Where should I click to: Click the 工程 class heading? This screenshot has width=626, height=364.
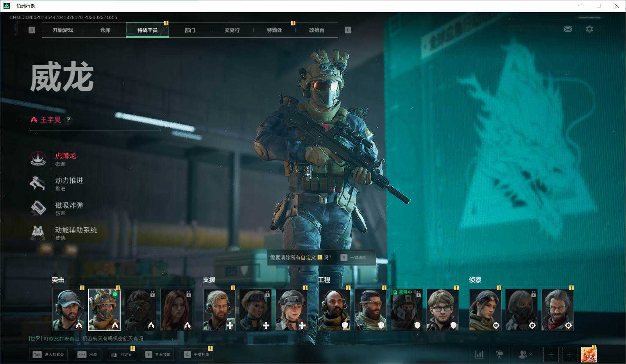(324, 280)
